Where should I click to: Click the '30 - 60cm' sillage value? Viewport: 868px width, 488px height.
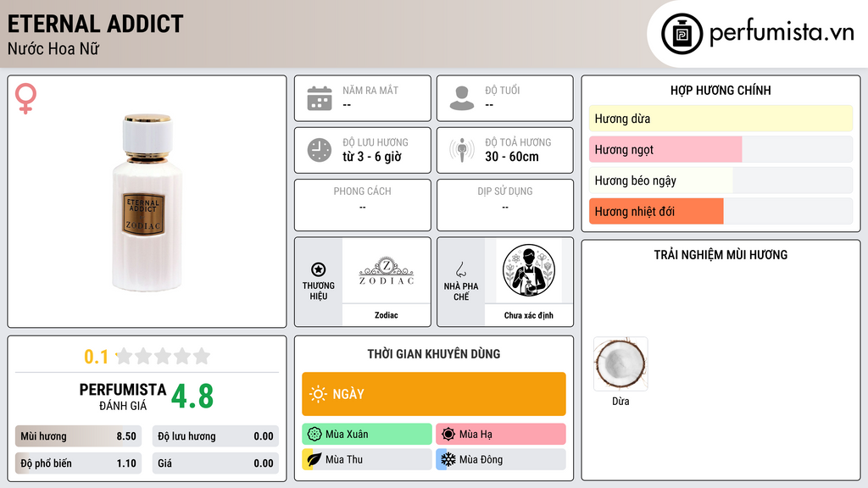[x=512, y=157]
